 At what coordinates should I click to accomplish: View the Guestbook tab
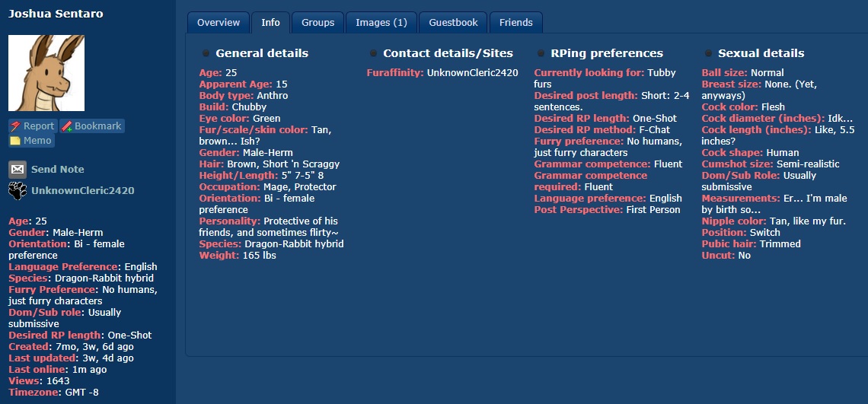click(x=453, y=23)
